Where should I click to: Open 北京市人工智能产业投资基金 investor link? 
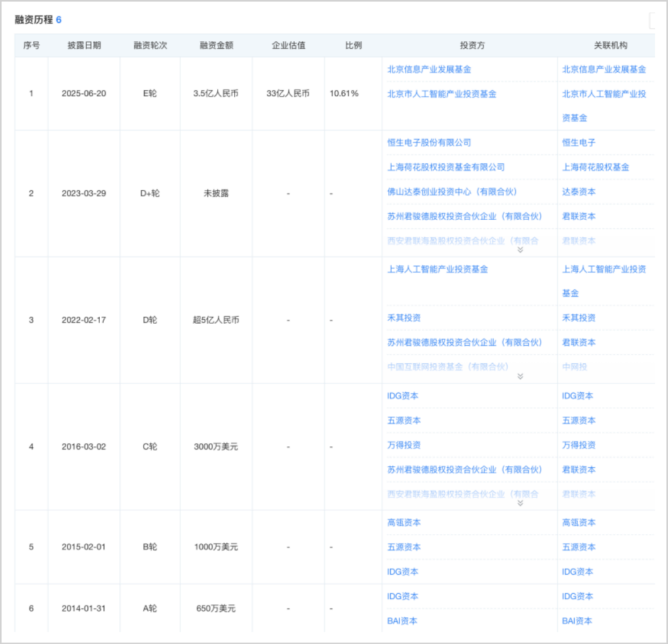coord(442,94)
